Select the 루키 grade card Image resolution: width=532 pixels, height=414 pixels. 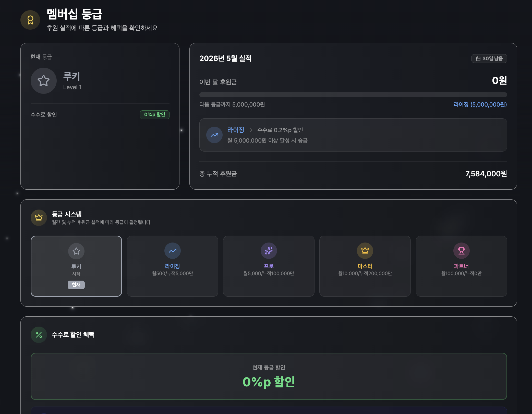76,266
